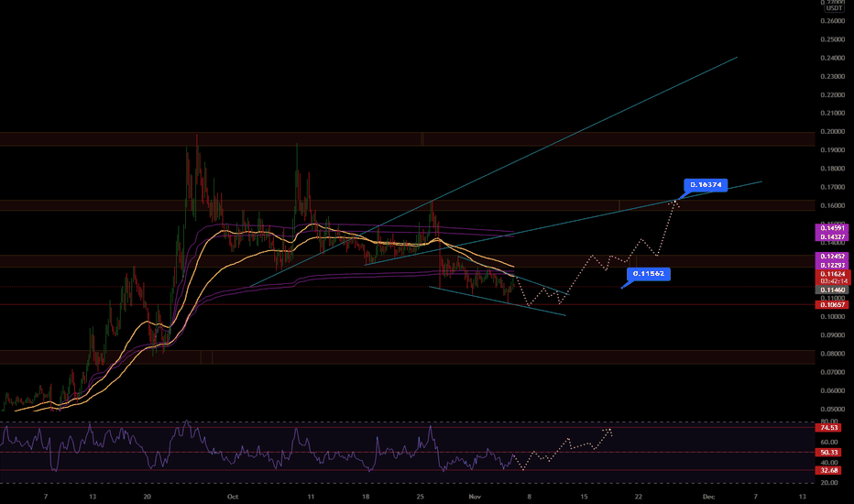Click 0.23000 on the price axis
Image resolution: width=854 pixels, height=504 pixels.
click(x=833, y=77)
